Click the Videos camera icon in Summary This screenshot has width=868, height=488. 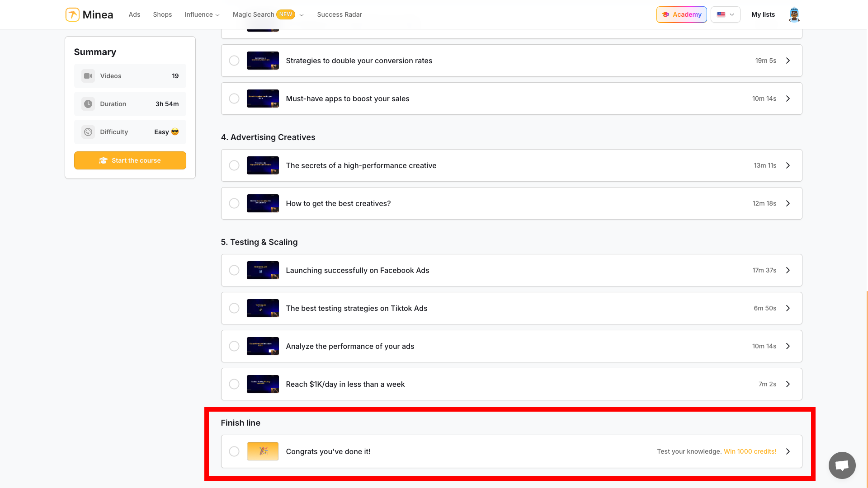pyautogui.click(x=88, y=76)
